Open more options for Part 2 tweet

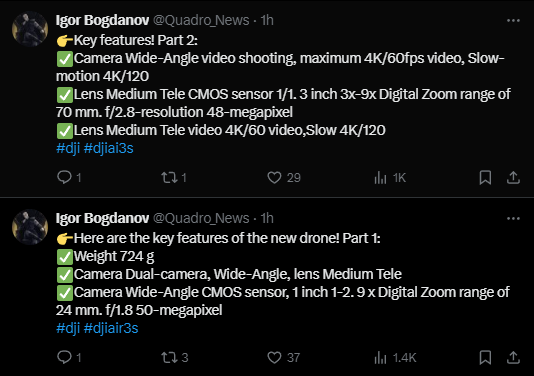pos(513,21)
